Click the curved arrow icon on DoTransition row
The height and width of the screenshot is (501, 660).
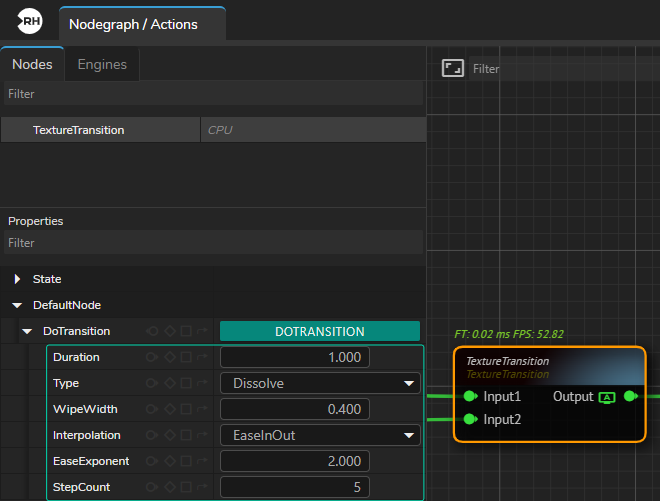click(202, 331)
